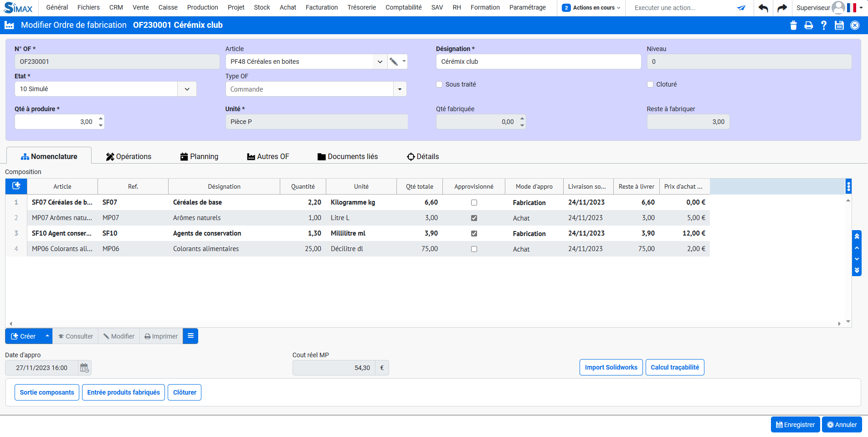Image resolution: width=868 pixels, height=437 pixels.
Task: Click the pencil edit icon beside Article
Action: point(394,62)
